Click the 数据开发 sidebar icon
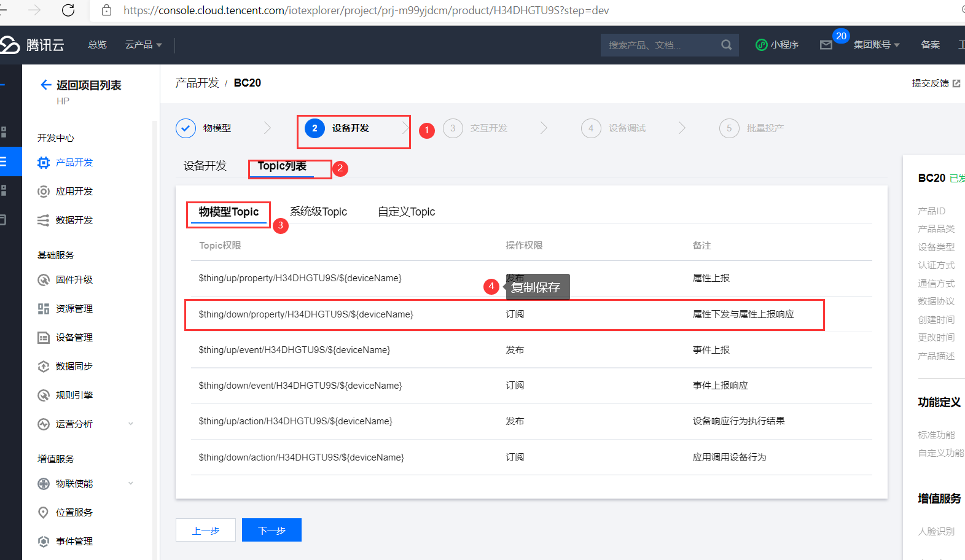965x560 pixels. 43,220
